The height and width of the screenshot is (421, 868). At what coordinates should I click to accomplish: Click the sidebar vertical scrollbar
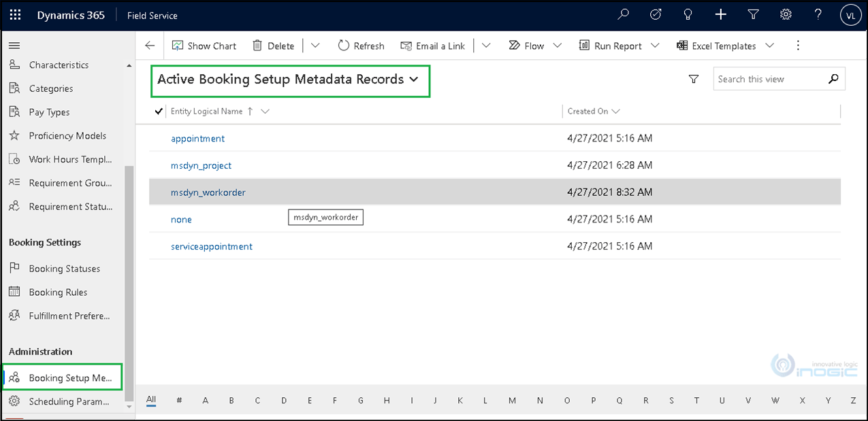(x=129, y=282)
